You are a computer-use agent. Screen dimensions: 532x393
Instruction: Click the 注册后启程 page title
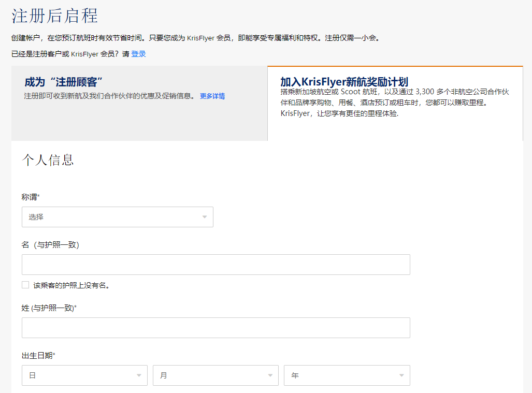coord(54,16)
